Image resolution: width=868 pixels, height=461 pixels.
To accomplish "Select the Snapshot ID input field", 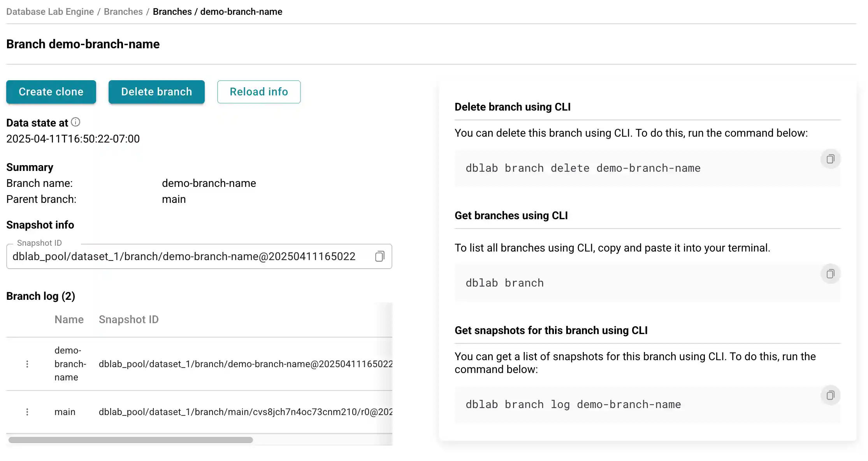I will [x=183, y=256].
